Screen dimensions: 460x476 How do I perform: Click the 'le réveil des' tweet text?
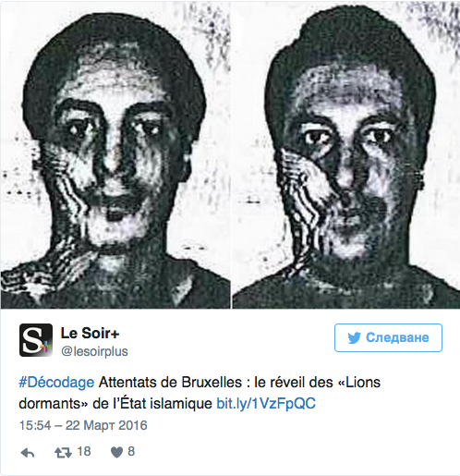click(x=294, y=383)
